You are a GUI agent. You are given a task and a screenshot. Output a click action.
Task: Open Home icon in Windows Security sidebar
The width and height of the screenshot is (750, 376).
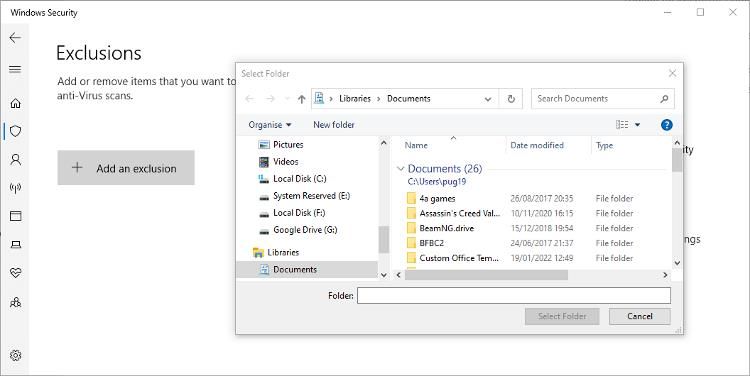coord(15,103)
